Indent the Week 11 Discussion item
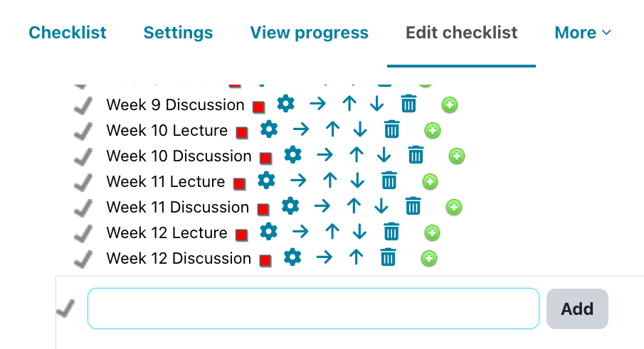The height and width of the screenshot is (349, 644). pos(322,206)
